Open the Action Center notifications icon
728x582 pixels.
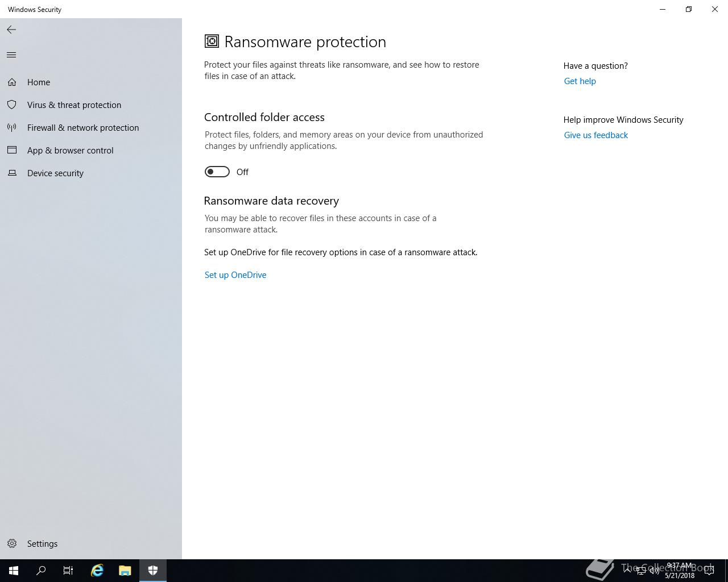click(x=709, y=571)
